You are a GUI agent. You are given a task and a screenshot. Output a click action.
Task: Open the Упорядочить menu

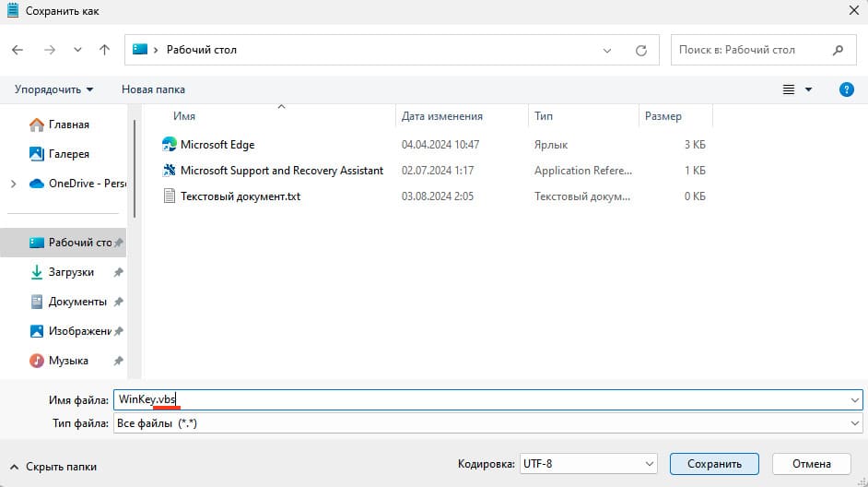point(53,89)
